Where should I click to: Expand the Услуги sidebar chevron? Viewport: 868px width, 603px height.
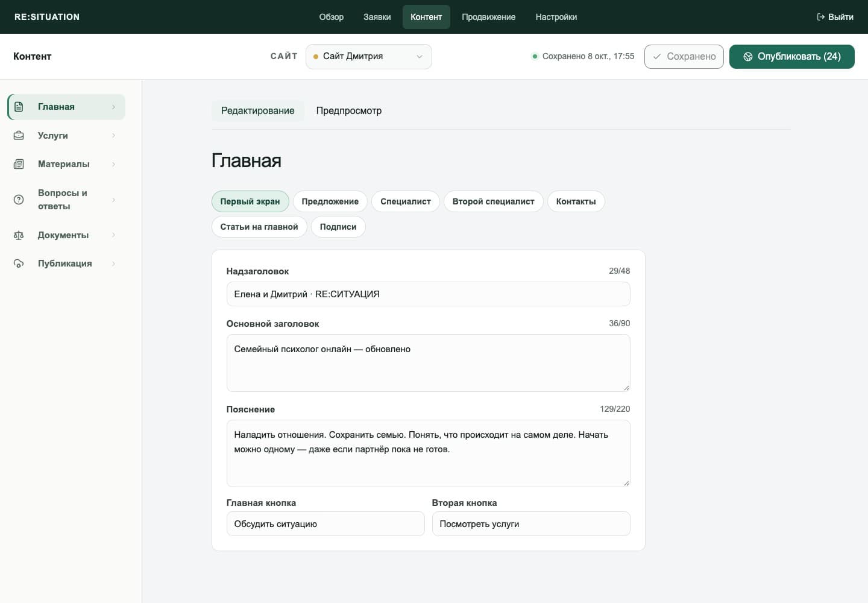click(x=113, y=136)
